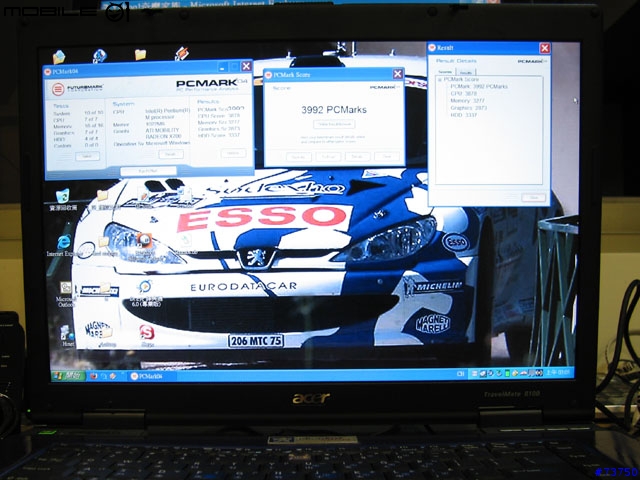This screenshot has width=640, height=480.
Task: Click the Details button in PCMark Score window
Action: pos(358,156)
